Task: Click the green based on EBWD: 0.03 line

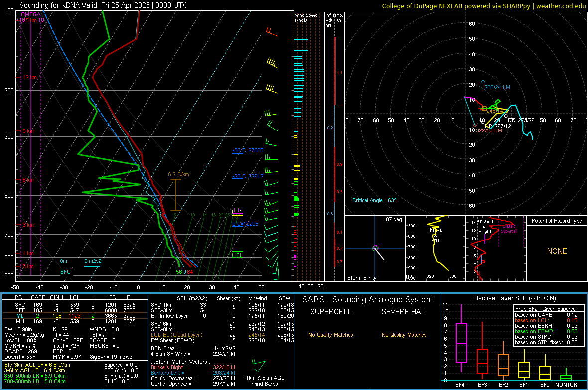Action: click(x=546, y=331)
